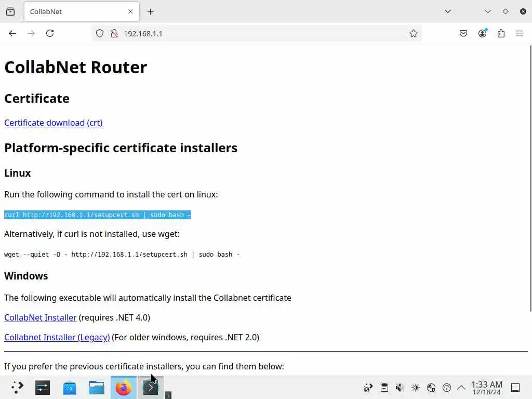Open the media device tray icon
The image size is (532, 399).
(x=368, y=388)
